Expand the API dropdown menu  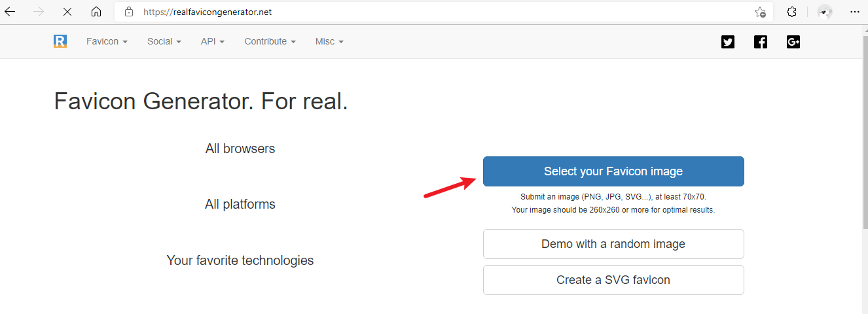coord(213,41)
